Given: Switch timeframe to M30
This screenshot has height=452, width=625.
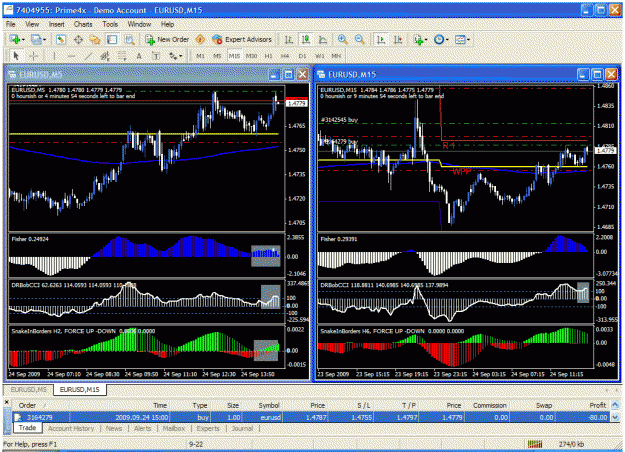Looking at the screenshot, I should coord(252,56).
